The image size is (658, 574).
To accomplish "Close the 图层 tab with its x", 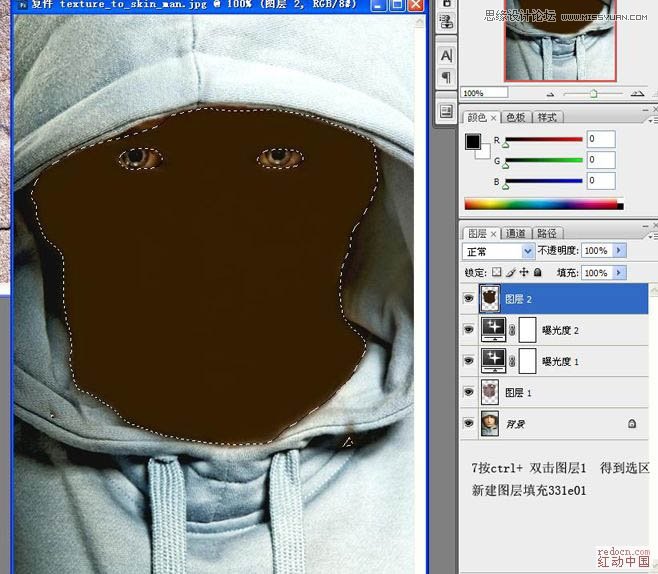I will [x=494, y=234].
